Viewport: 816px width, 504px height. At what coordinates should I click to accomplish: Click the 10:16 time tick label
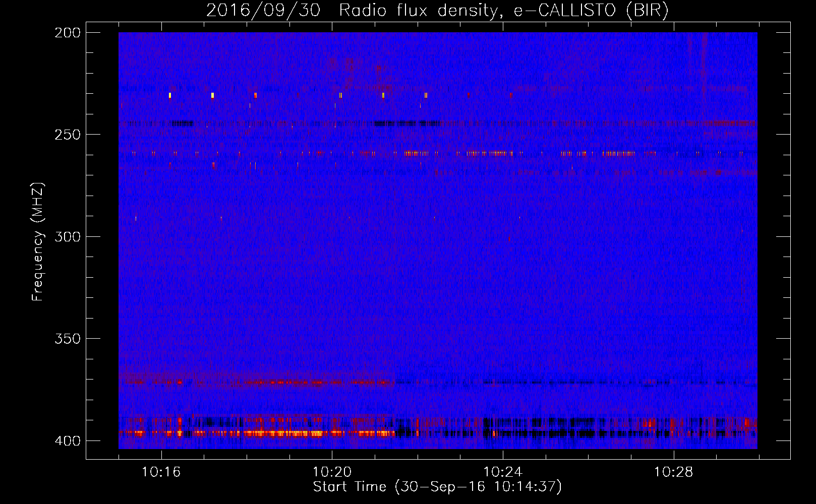click(161, 472)
